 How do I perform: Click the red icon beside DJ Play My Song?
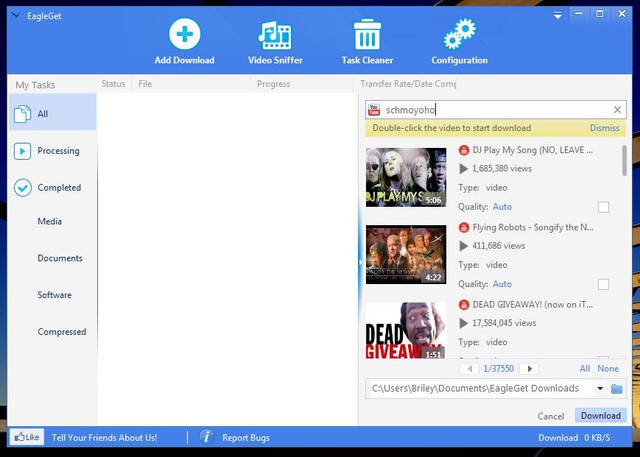(x=464, y=150)
